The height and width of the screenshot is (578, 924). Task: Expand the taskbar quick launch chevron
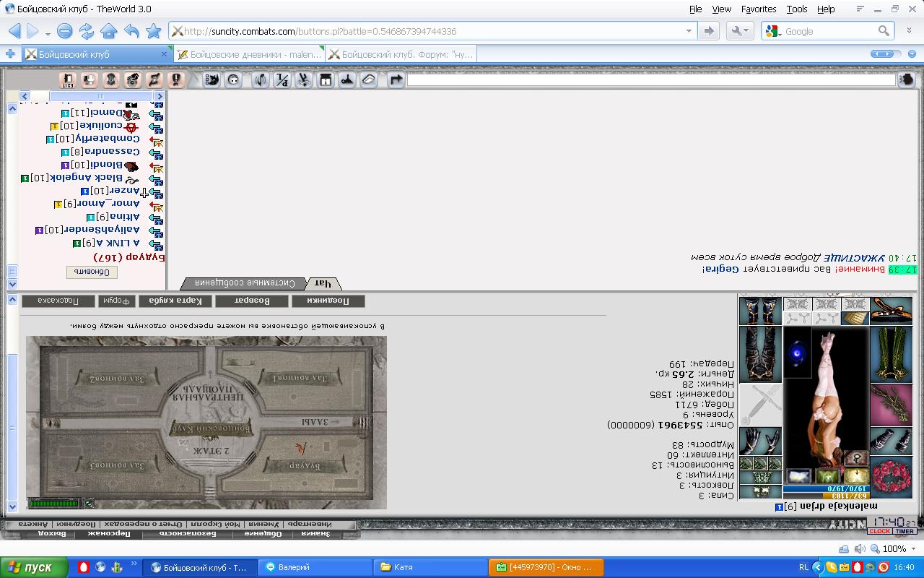click(134, 564)
